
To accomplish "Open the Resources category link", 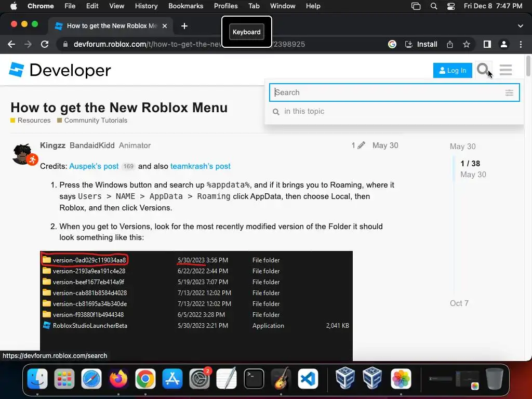I will tap(31, 121).
